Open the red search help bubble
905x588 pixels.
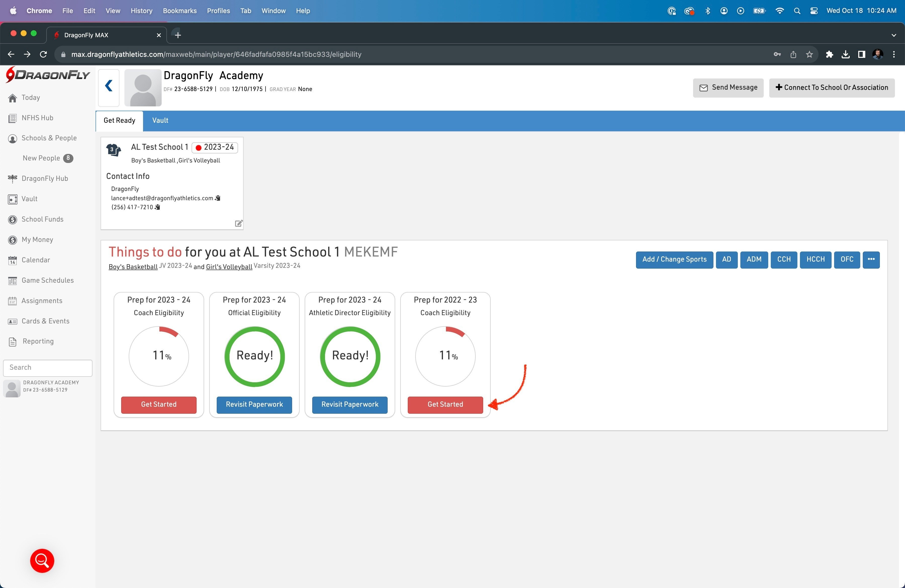pos(42,560)
